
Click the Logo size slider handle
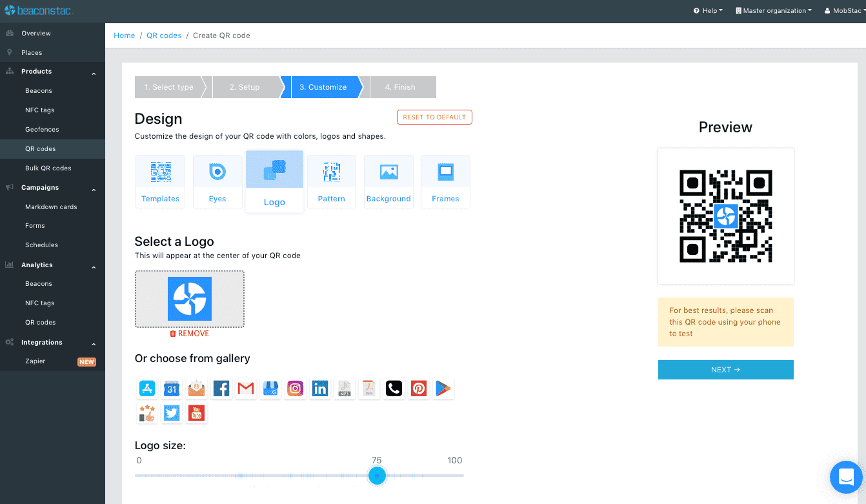(x=377, y=476)
